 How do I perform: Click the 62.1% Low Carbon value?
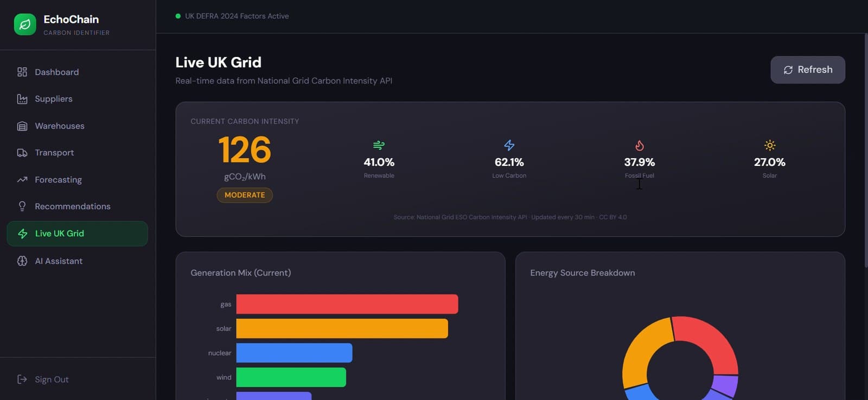[509, 162]
